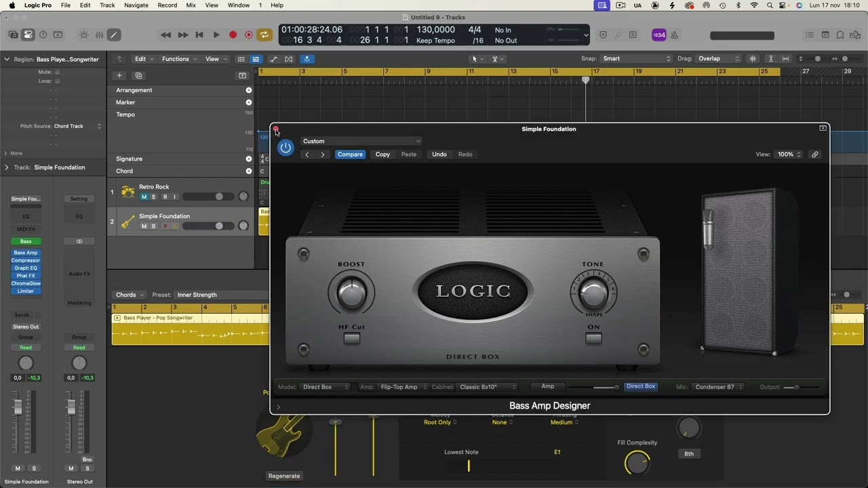Click the Fast Forward transport button

(x=183, y=35)
